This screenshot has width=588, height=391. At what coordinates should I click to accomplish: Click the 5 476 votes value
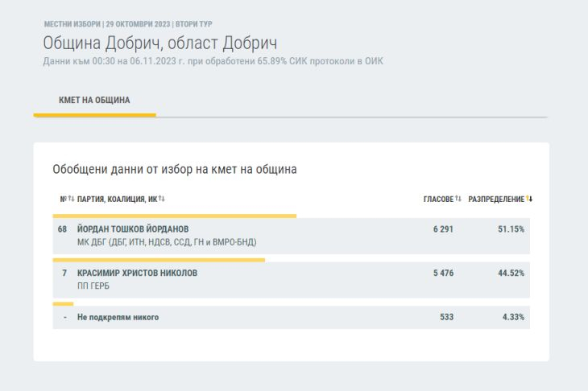click(x=443, y=273)
